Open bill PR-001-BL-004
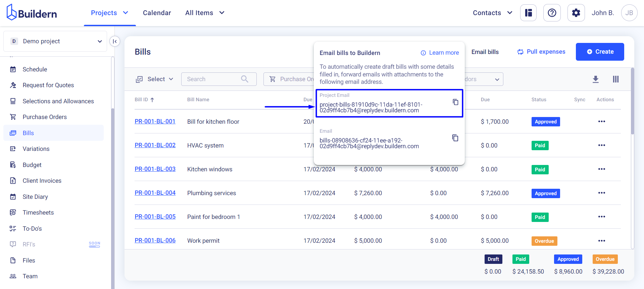Viewport: 644px width, 289px height. (155, 193)
